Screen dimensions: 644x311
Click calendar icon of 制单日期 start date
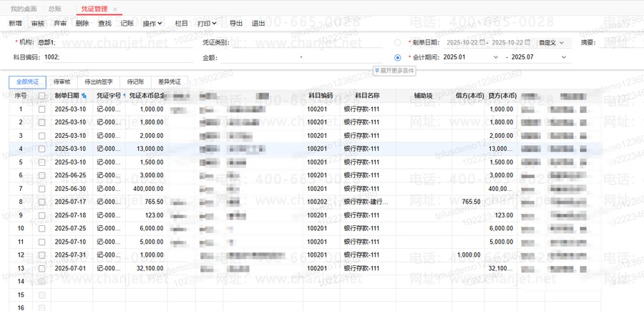pyautogui.click(x=482, y=43)
